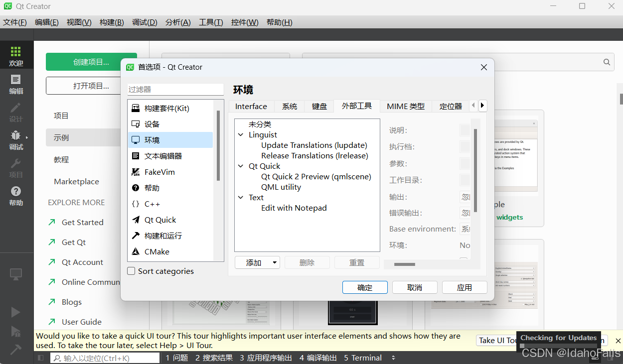
Task: Select Release Translations (lrelease) tool
Action: [314, 156]
